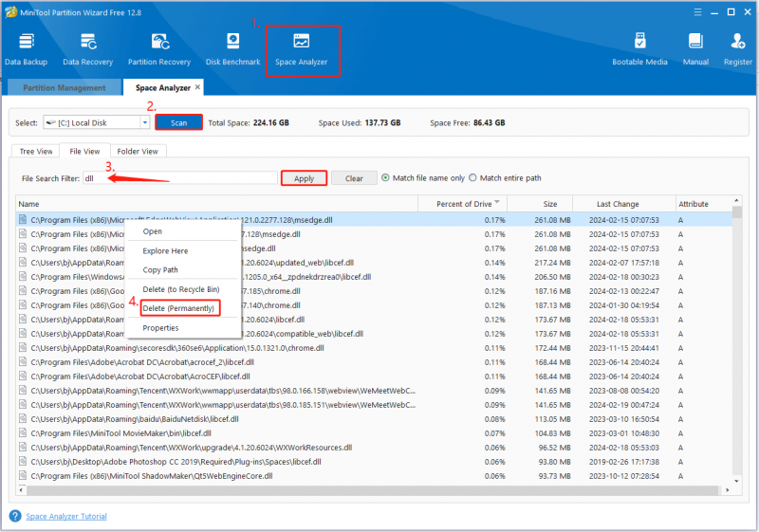Sort by the Name column header

tap(217, 204)
